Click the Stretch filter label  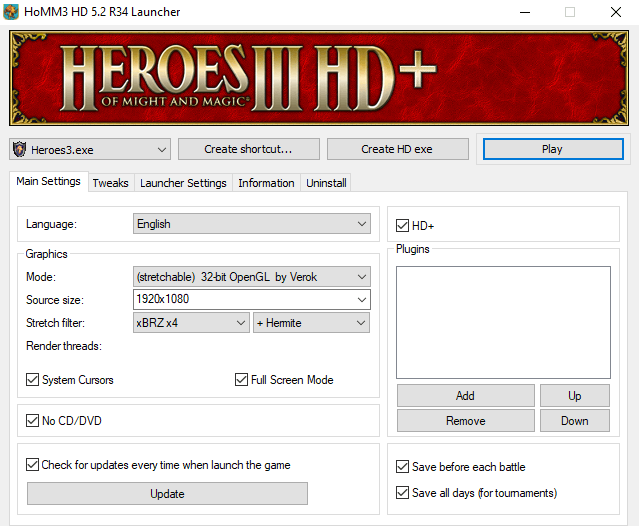[55, 323]
